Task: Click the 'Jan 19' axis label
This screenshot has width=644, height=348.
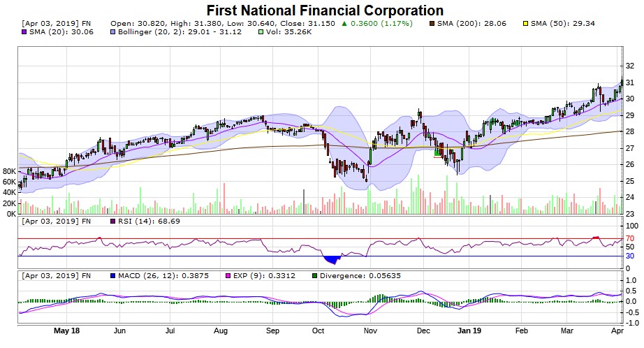Action: [x=469, y=331]
